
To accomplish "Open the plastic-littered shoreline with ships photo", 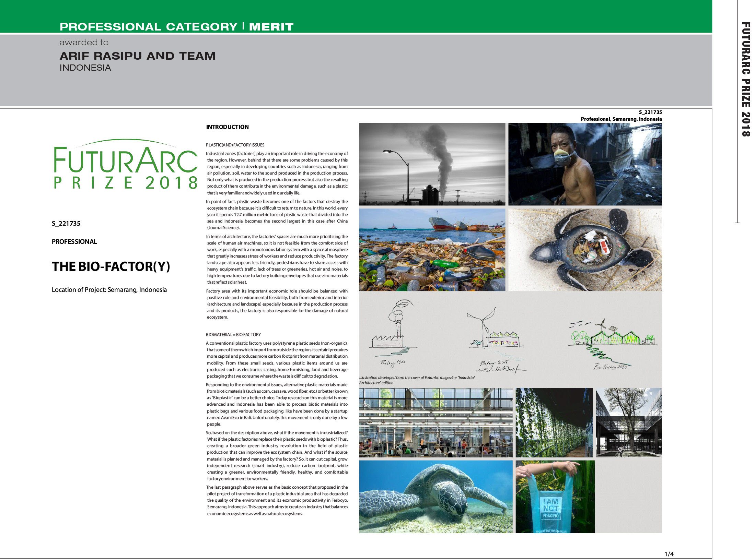I will pos(432,250).
